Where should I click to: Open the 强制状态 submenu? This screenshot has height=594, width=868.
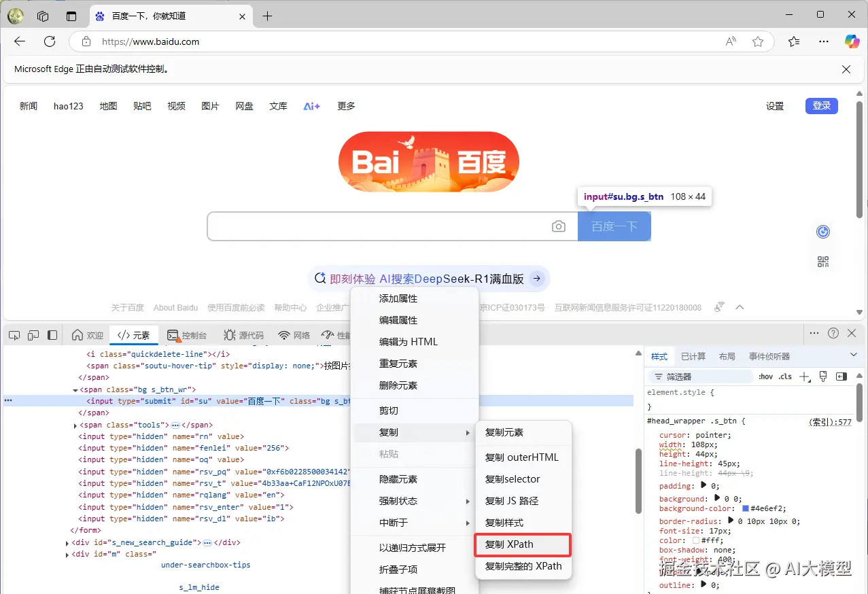coord(415,501)
